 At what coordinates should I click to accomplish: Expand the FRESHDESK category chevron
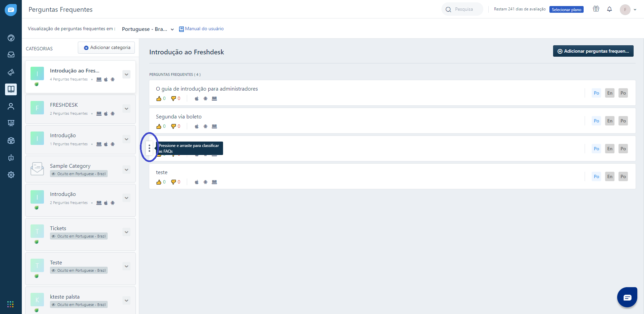pos(126,109)
